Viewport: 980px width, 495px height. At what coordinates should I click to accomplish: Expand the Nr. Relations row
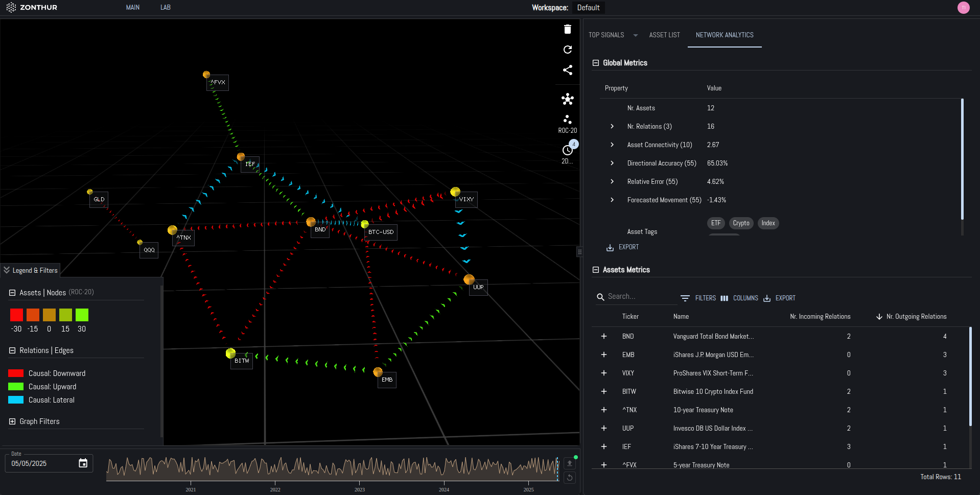[612, 127]
